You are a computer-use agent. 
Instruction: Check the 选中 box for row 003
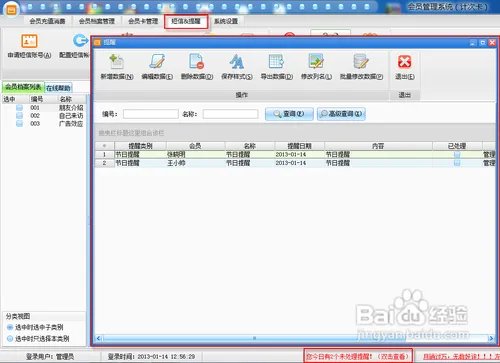[x=19, y=123]
